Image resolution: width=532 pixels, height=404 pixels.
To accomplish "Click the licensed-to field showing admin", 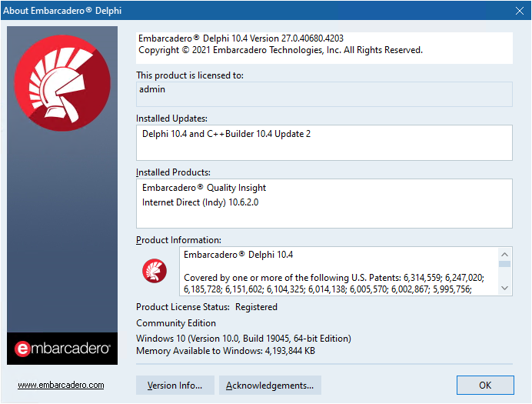I will [x=324, y=95].
